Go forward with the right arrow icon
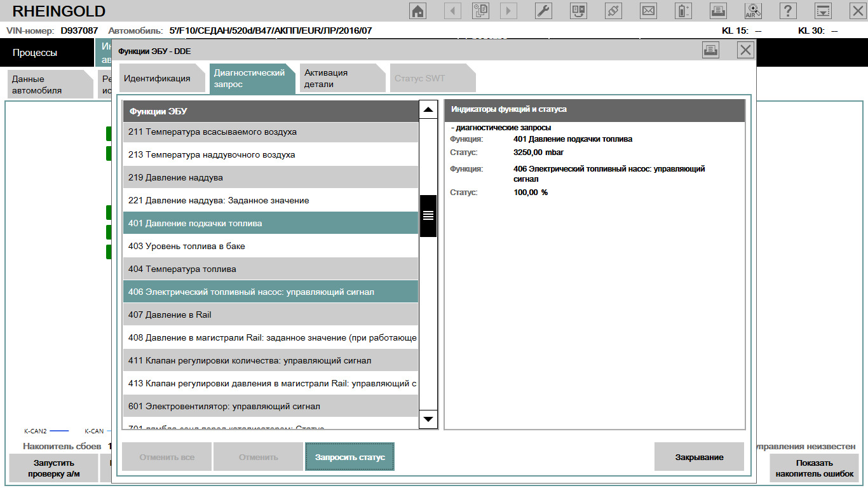The image size is (868, 488). (508, 11)
